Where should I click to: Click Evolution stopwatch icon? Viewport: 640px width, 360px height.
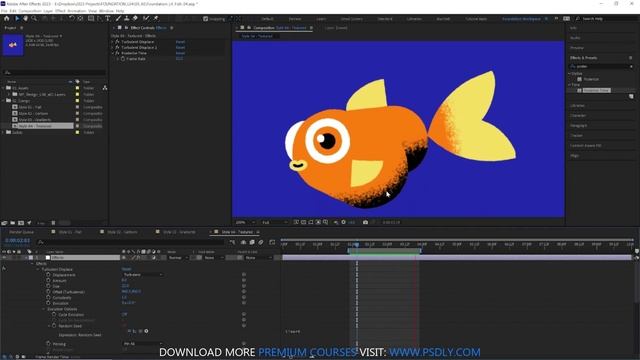click(x=48, y=303)
